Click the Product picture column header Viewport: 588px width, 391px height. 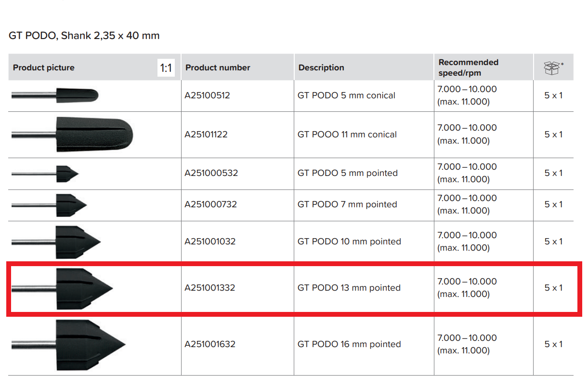44,68
